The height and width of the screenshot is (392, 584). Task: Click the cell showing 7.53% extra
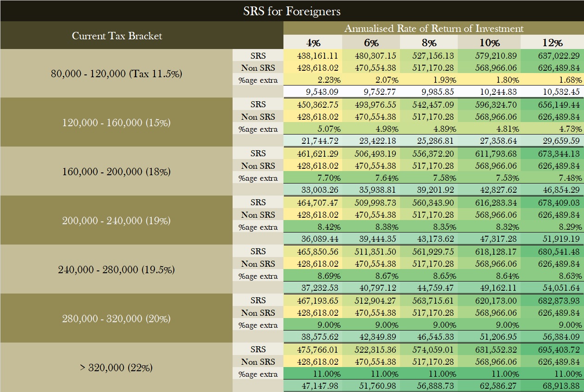tap(489, 178)
